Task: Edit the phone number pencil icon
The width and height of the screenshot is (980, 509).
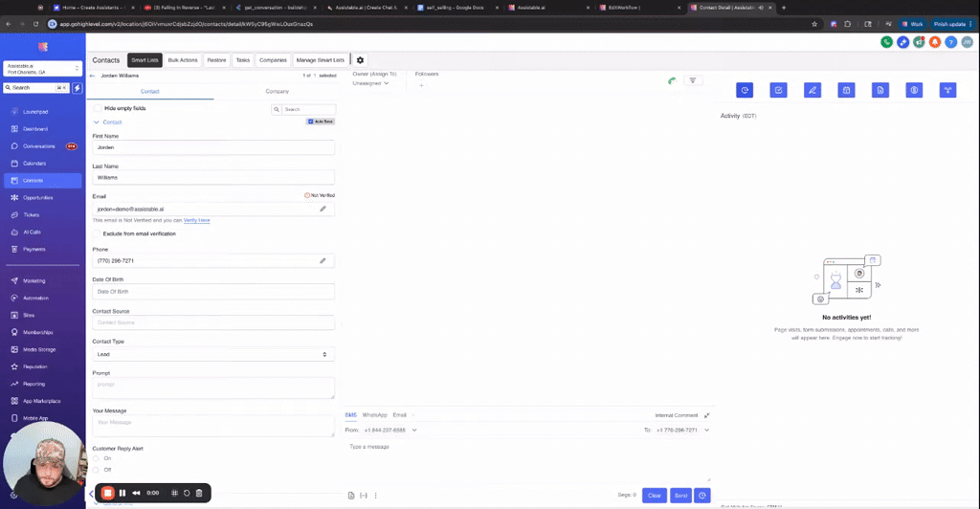Action: click(323, 260)
